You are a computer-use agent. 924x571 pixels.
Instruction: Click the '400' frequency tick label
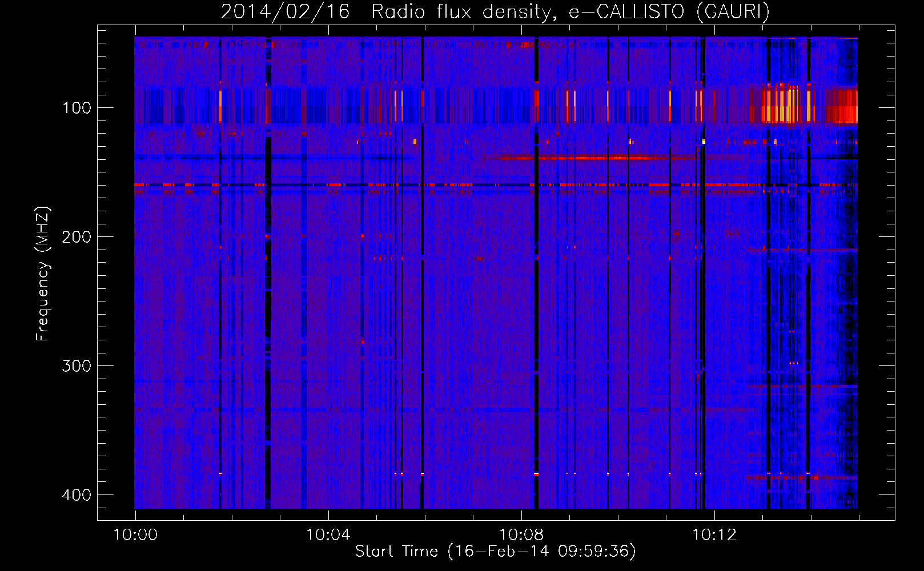click(76, 495)
